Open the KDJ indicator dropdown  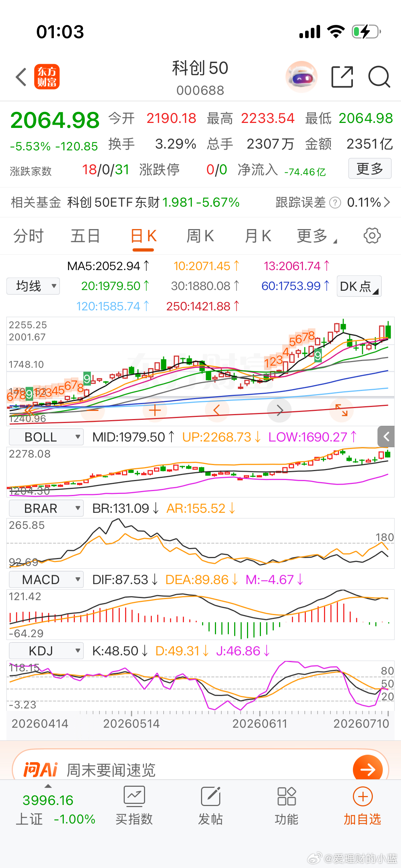[46, 651]
